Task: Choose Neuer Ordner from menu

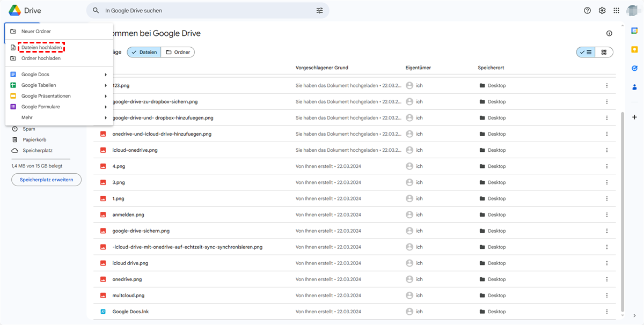Action: [36, 32]
